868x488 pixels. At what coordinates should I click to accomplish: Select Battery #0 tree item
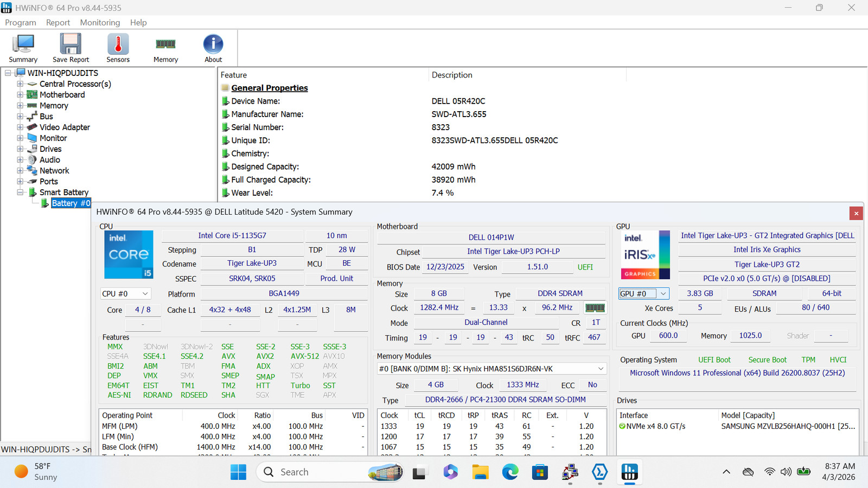click(x=71, y=203)
